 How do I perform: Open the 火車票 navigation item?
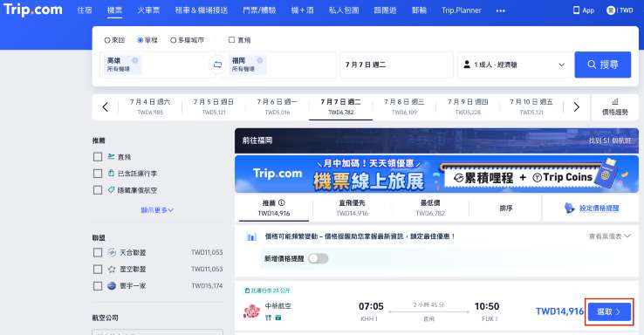[148, 10]
